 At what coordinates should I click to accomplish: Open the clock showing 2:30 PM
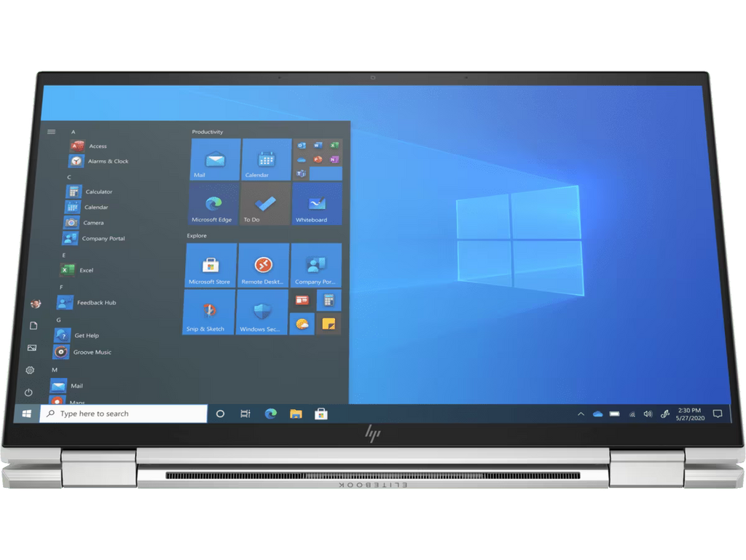coord(691,414)
